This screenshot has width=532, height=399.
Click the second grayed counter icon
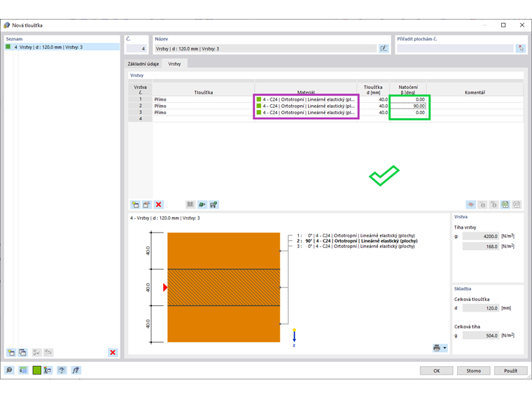(493, 204)
